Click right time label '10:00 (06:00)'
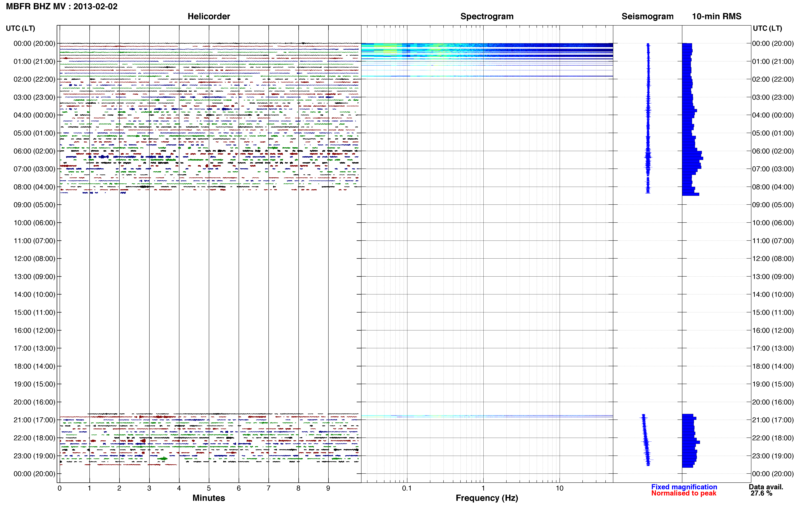This screenshot has height=508, width=812. point(773,223)
